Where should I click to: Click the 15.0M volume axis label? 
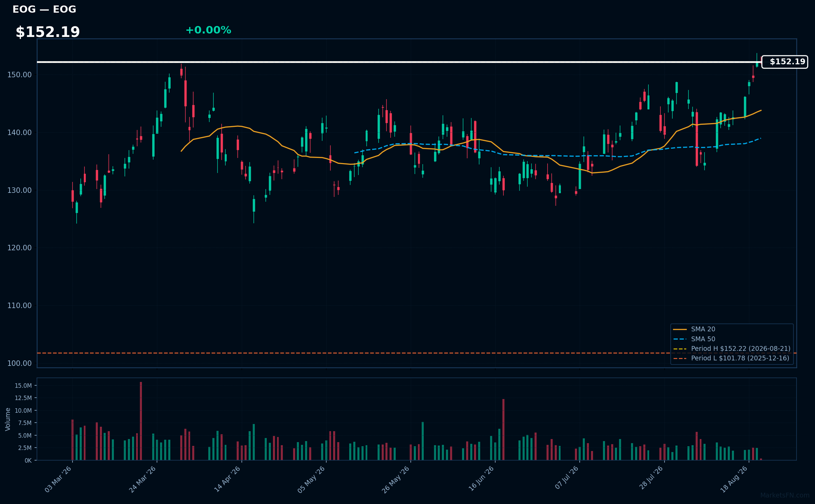click(x=23, y=386)
